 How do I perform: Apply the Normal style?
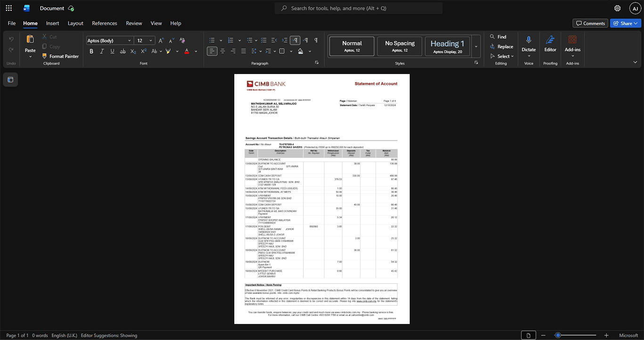coord(352,47)
